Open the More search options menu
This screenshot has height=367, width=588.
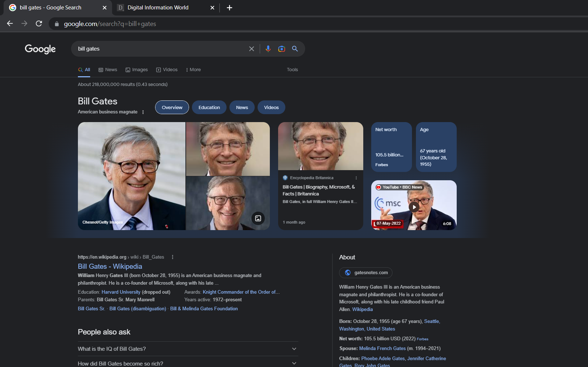click(193, 70)
